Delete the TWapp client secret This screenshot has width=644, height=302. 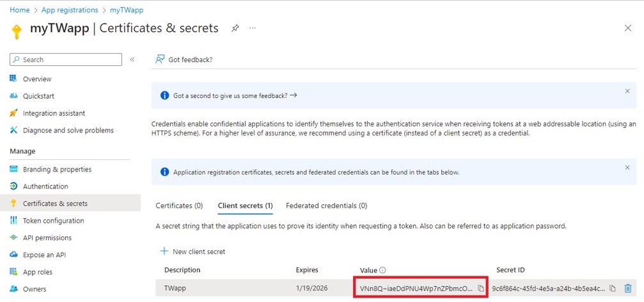[627, 289]
